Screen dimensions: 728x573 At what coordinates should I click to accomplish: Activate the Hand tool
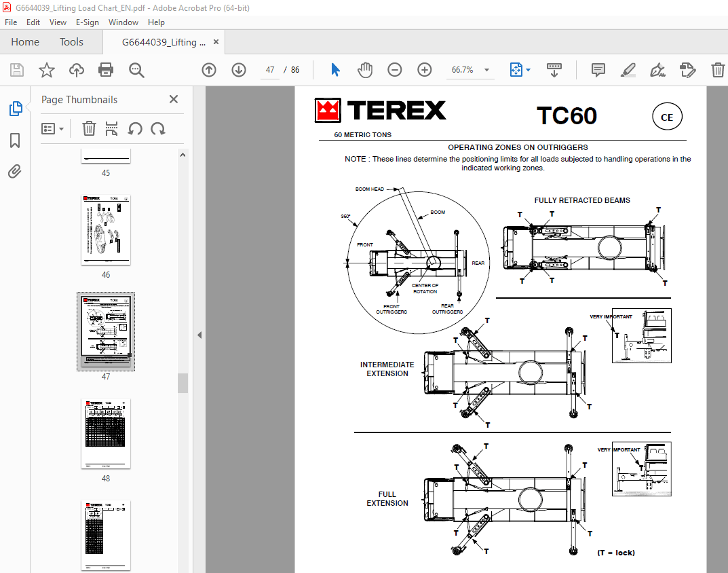click(x=364, y=70)
